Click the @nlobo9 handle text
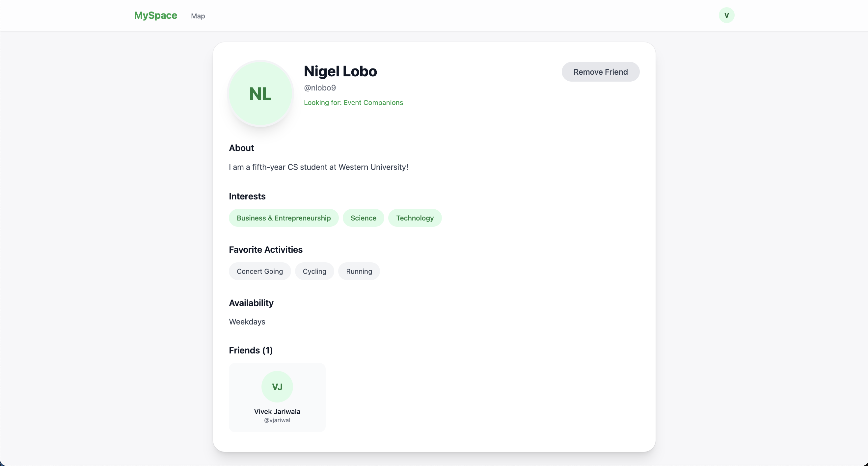Screen dimensions: 868x466 [320, 88]
